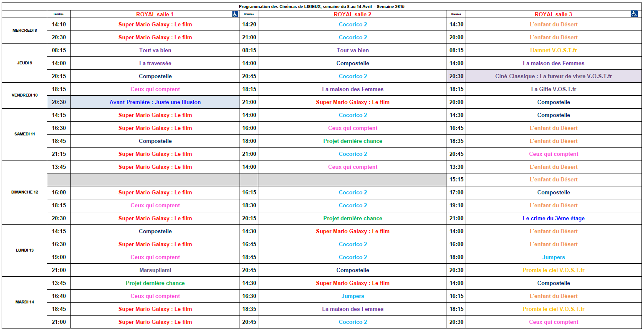Click Ciné-Classique : La fureur de vivre entry
Image resolution: width=644 pixels, height=331 pixels.
coord(553,76)
